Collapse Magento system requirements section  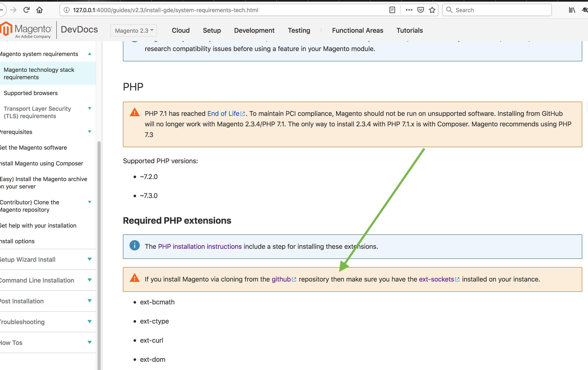click(90, 54)
